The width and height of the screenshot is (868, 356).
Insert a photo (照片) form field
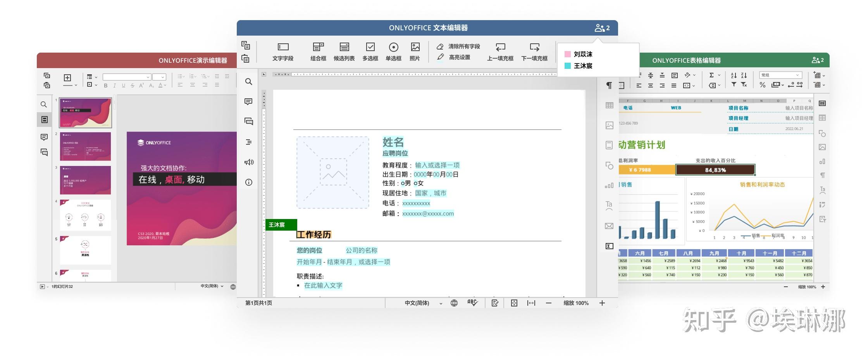click(x=415, y=52)
